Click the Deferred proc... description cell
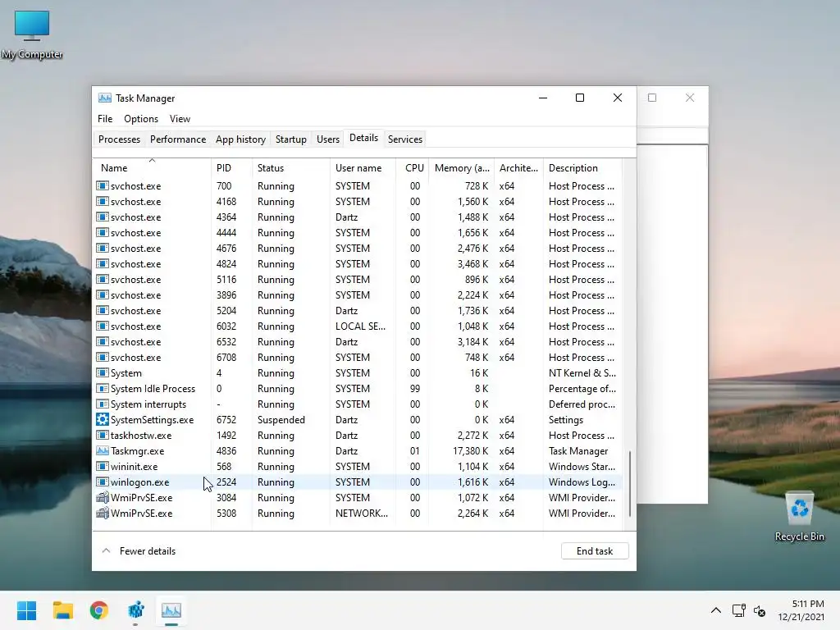Viewport: 840px width, 630px height. pos(582,404)
